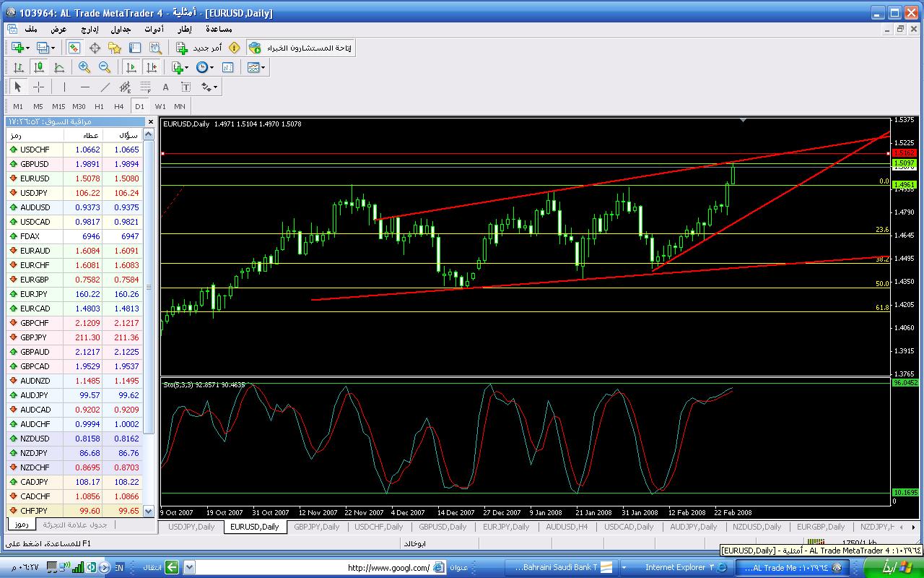
Task: Switch chart type to candlesticks
Action: [39, 67]
